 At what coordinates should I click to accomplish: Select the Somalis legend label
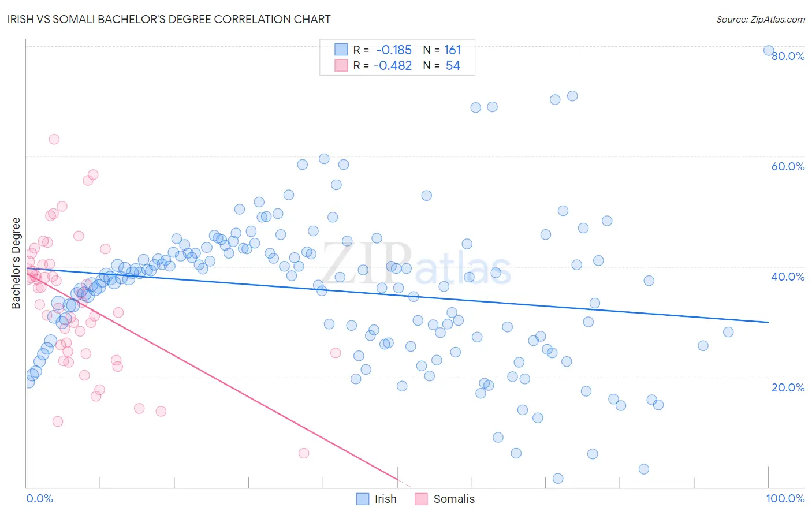pos(454,499)
